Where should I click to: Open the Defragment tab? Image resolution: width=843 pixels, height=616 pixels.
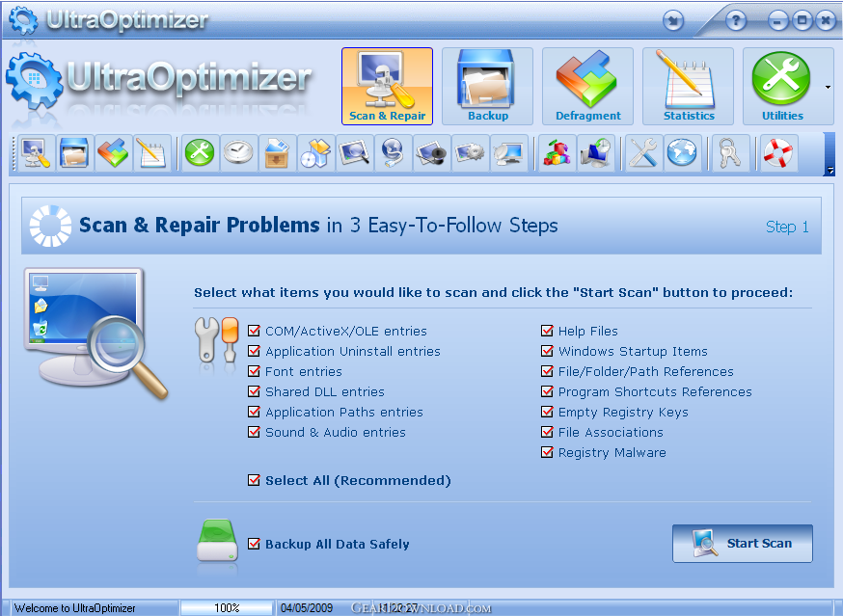pos(587,86)
